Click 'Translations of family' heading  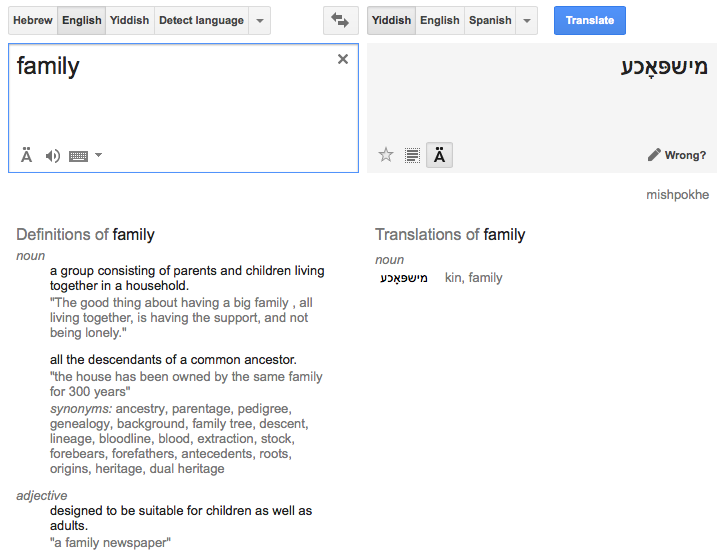click(450, 234)
